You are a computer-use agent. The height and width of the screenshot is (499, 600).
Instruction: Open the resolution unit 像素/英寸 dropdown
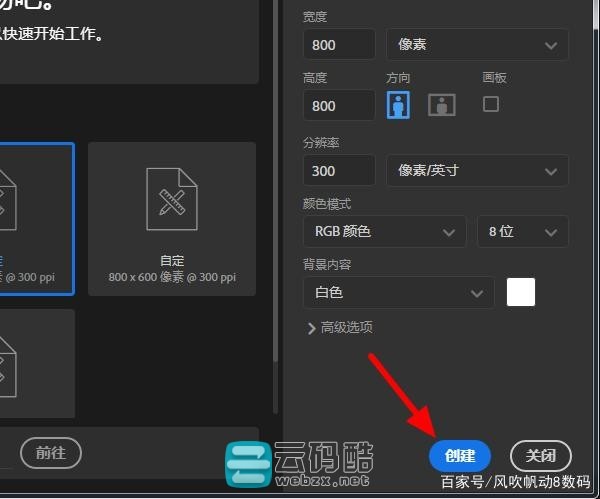click(477, 170)
